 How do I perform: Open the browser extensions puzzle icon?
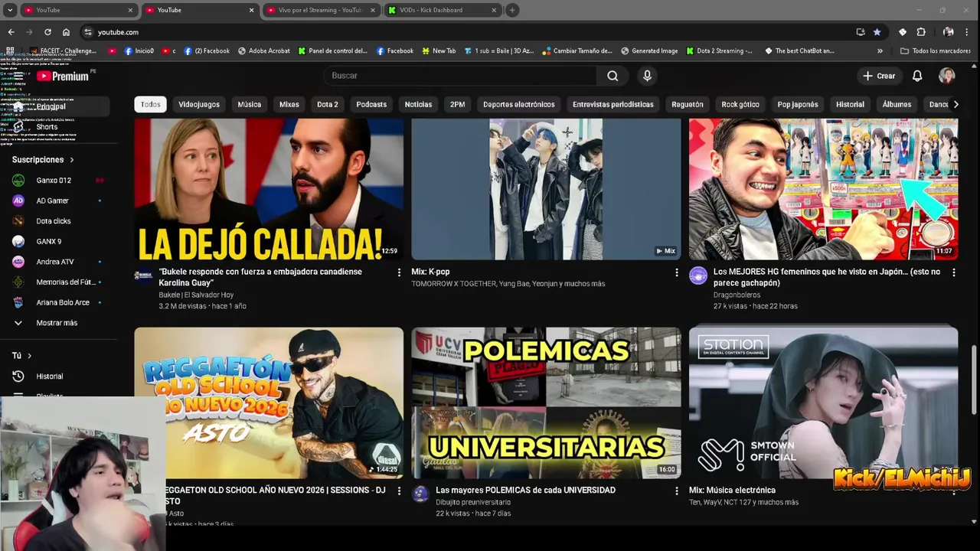(921, 32)
